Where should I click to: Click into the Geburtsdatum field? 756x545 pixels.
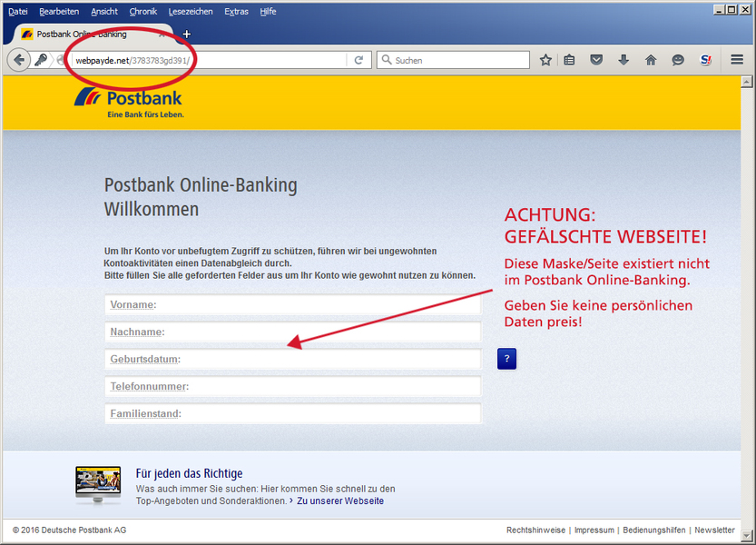click(x=292, y=359)
